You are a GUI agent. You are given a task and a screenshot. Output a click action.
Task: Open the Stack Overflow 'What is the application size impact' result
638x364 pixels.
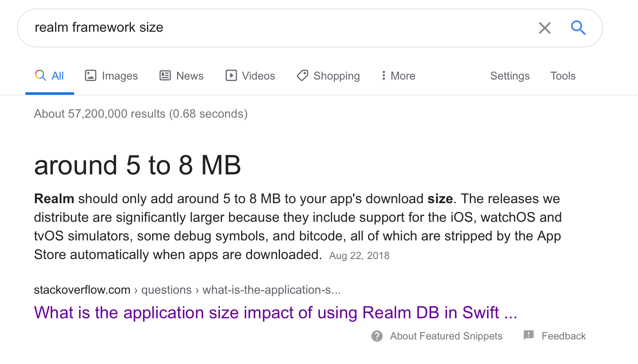[276, 313]
